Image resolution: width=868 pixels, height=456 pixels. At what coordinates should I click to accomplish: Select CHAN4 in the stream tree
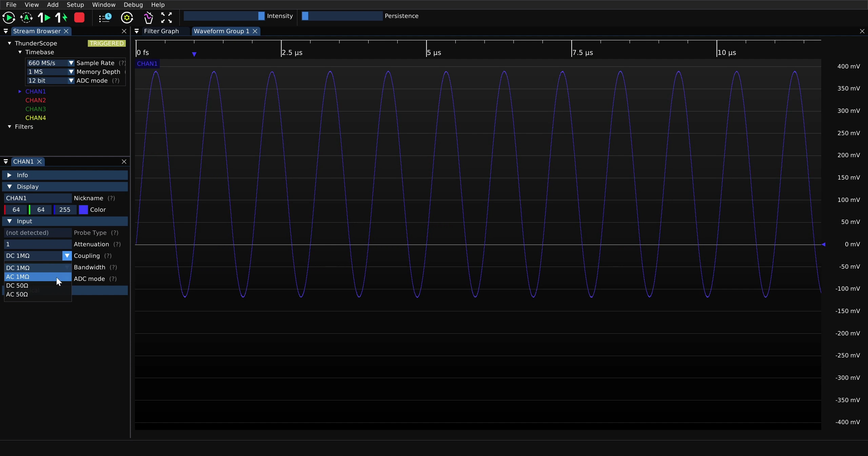(36, 118)
